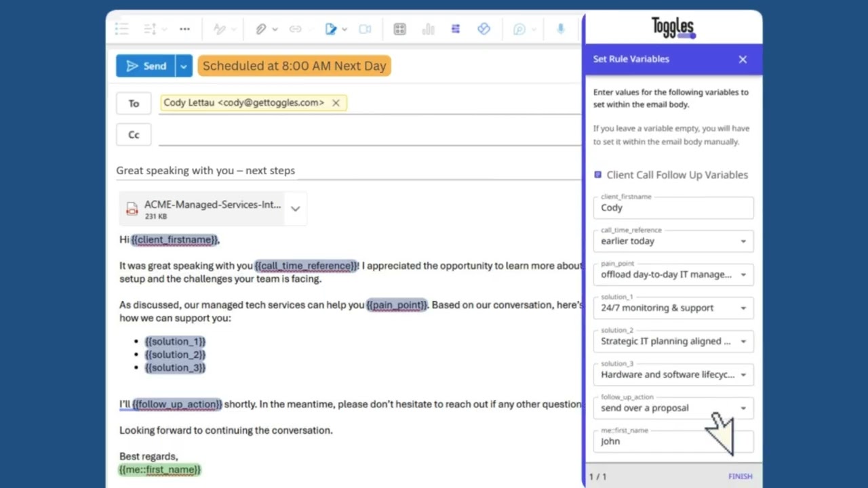Click the {{call_time_reference}} placeholder in body

tap(307, 266)
